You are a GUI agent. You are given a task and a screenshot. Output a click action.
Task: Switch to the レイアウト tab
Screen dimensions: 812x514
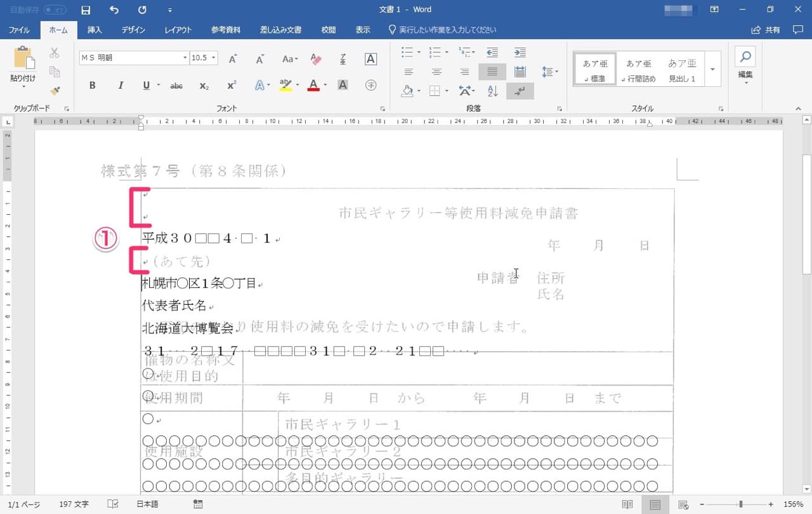(x=178, y=30)
